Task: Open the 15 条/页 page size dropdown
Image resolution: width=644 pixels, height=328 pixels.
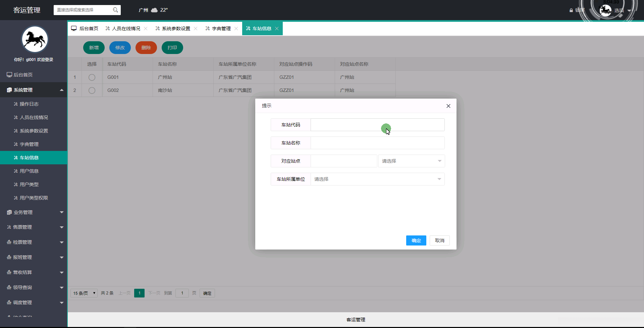Action: coord(84,293)
